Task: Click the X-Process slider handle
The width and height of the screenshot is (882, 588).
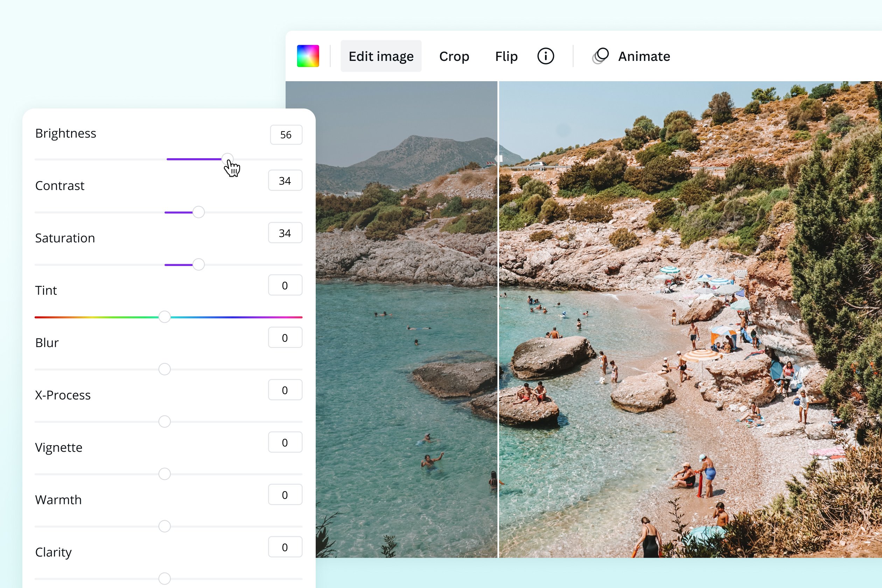Action: tap(164, 421)
